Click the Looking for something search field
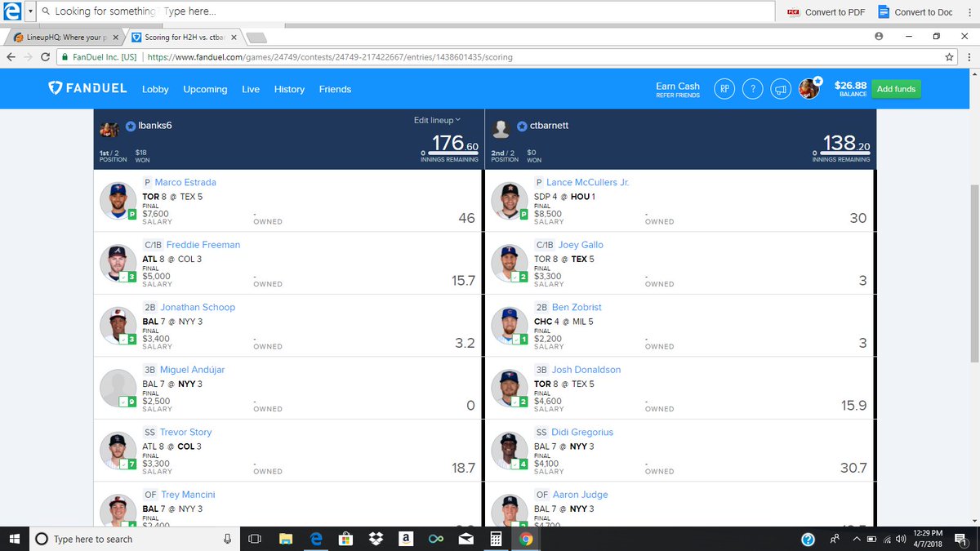The width and height of the screenshot is (980, 551). tap(406, 12)
